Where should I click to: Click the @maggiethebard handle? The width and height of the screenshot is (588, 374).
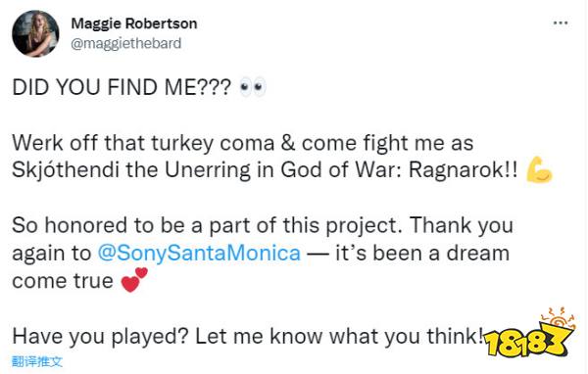tap(126, 43)
